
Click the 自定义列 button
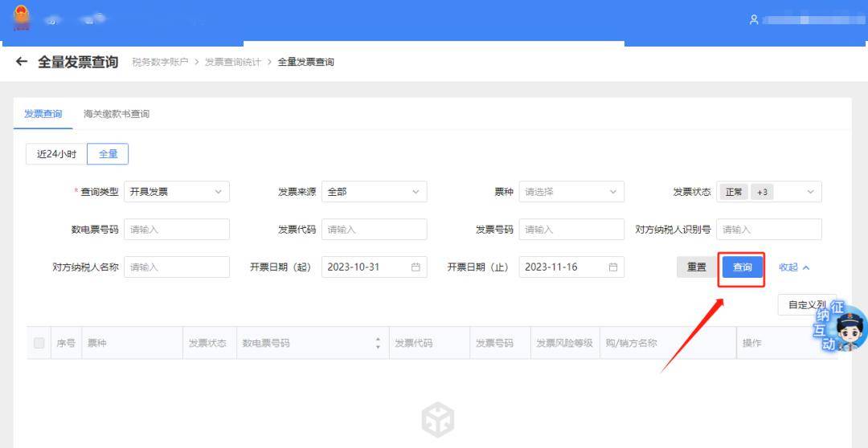pyautogui.click(x=807, y=305)
